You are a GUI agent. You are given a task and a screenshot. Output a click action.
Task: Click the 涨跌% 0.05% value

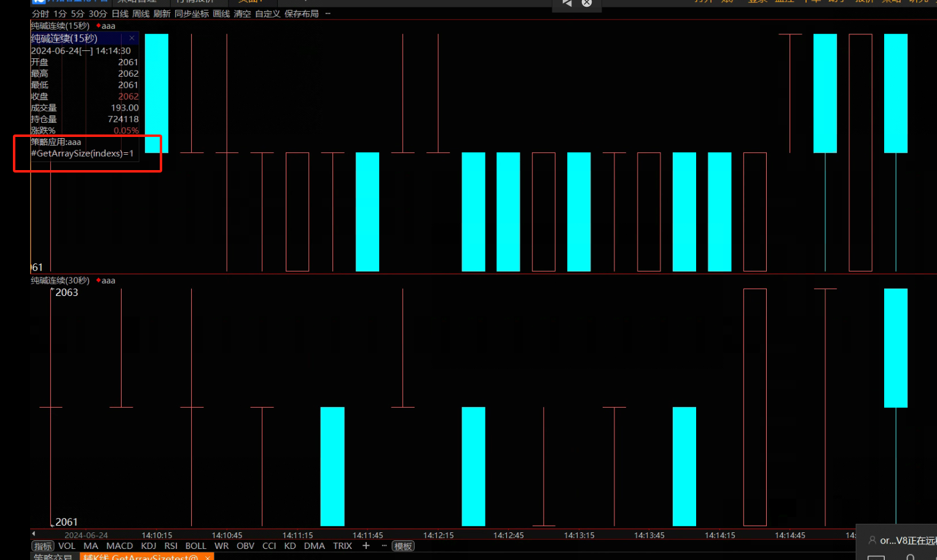click(x=126, y=131)
